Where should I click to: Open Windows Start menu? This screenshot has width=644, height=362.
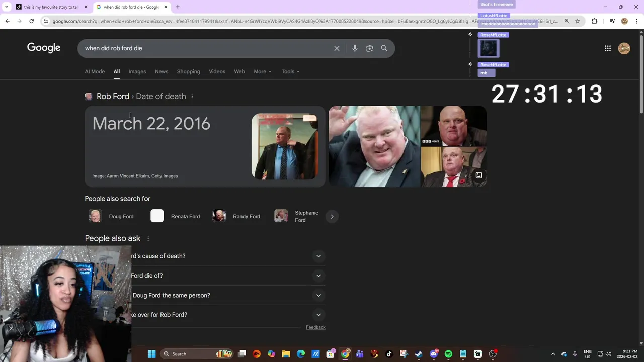point(151,354)
